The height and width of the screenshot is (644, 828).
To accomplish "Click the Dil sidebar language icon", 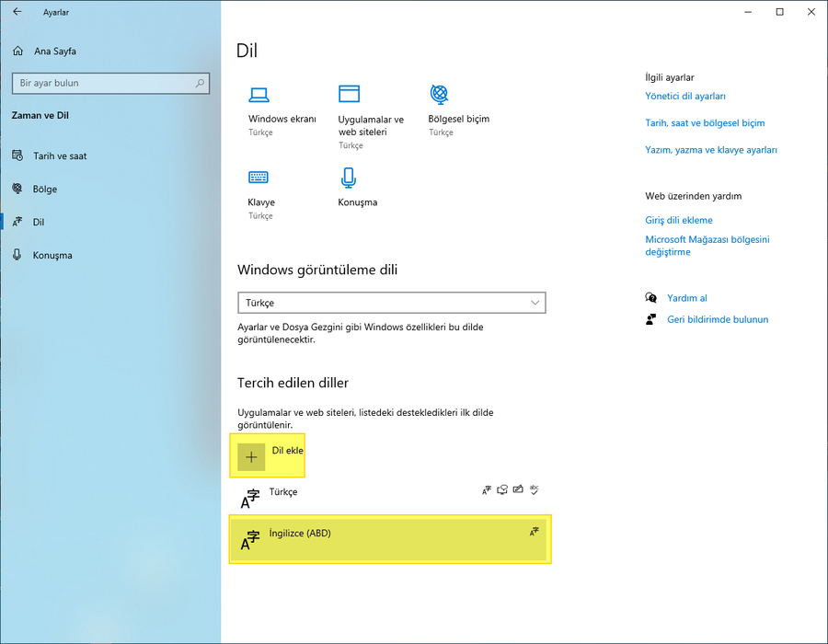I will pos(17,222).
